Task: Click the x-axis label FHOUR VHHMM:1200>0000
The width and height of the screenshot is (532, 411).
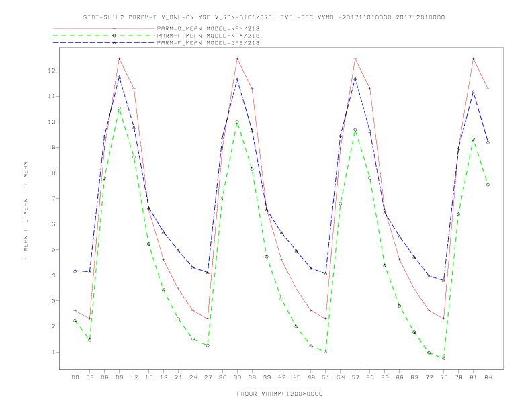Action: click(x=279, y=394)
